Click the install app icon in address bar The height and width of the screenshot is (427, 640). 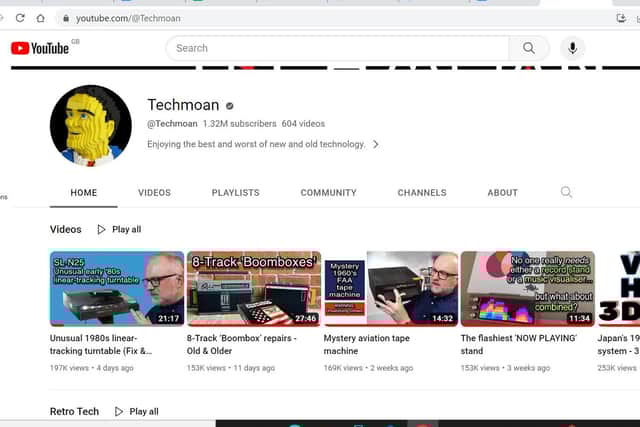pos(621,18)
